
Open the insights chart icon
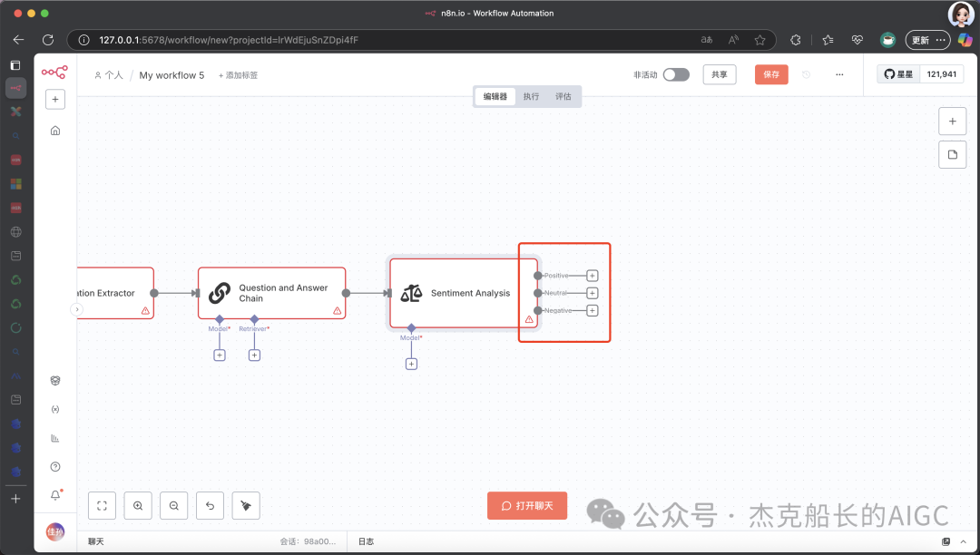click(x=55, y=438)
